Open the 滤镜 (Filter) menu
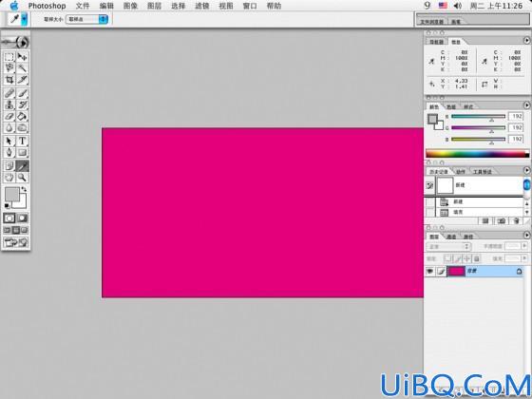The height and width of the screenshot is (399, 532). tap(201, 6)
